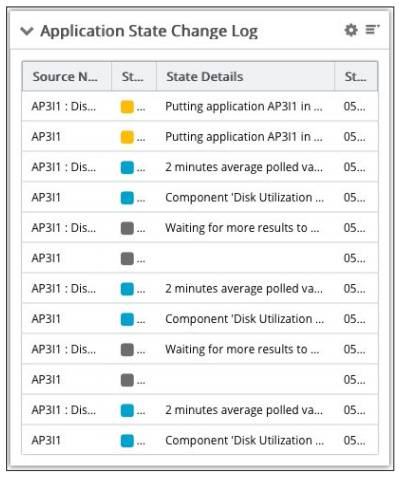The height and width of the screenshot is (477, 399).
Task: Click yellow status icon in 'AP3I1 : Dis...' Putting application row
Action: click(127, 107)
